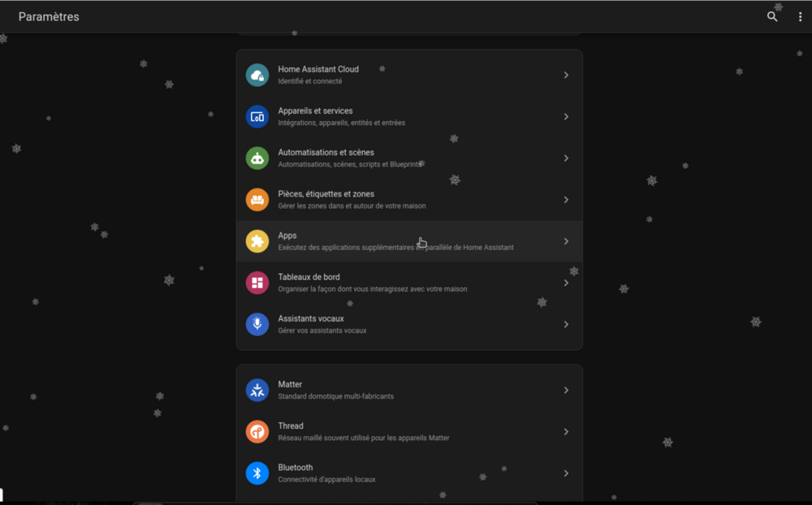Expand Thread row chevron

(566, 431)
